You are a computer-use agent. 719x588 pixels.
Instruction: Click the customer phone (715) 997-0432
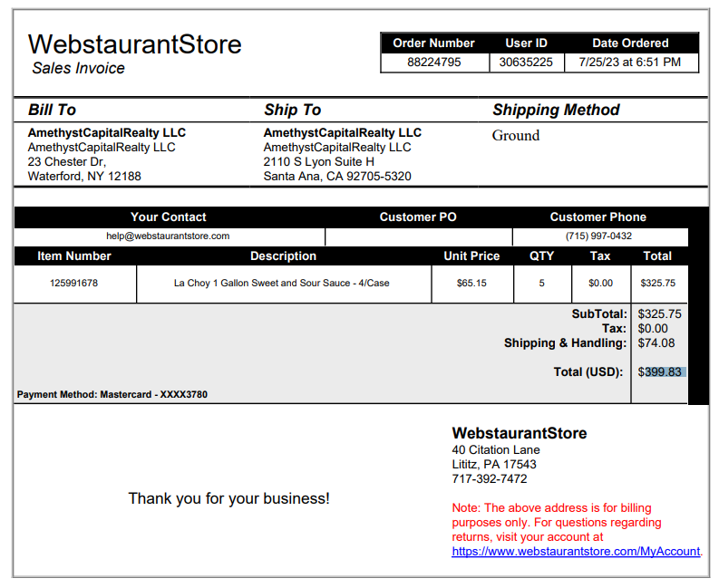click(x=598, y=236)
